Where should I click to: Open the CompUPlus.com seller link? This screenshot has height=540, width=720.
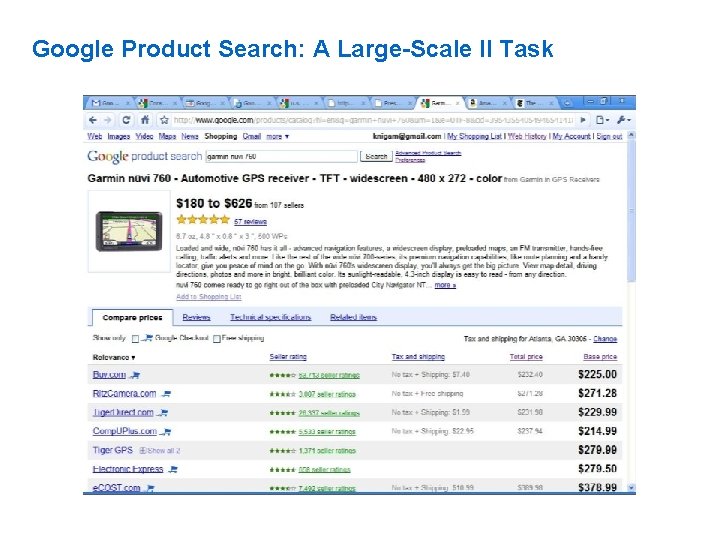pyautogui.click(x=124, y=431)
